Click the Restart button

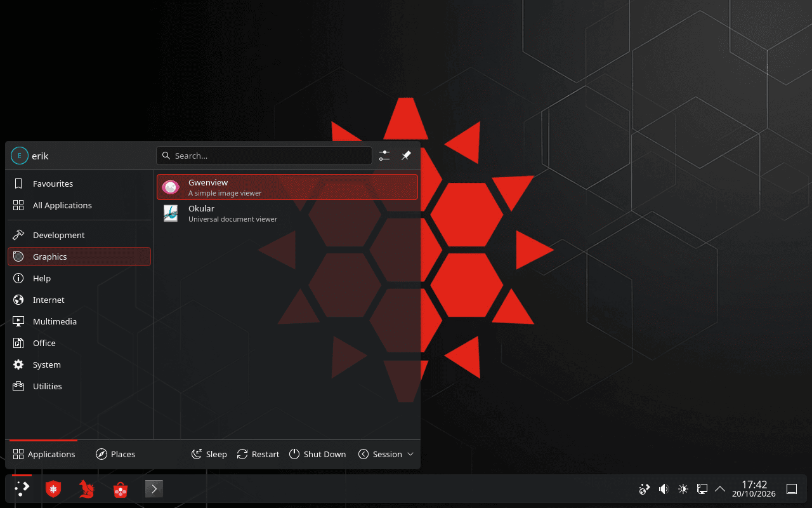coord(258,454)
